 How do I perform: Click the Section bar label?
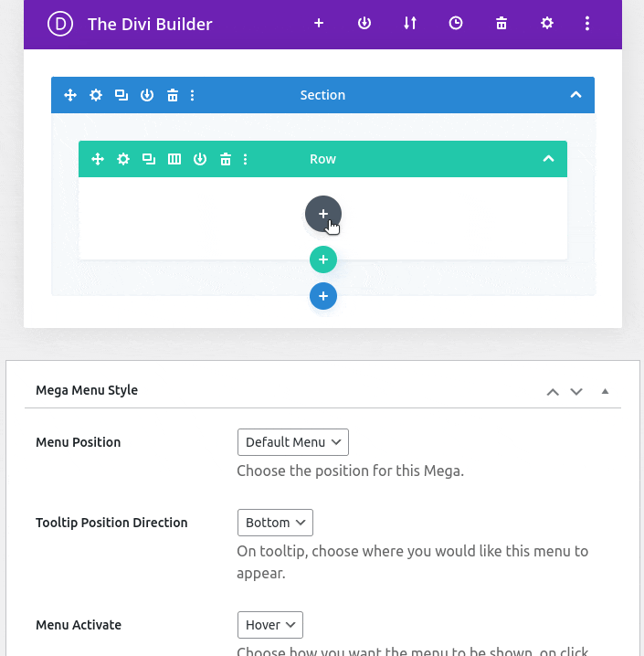click(322, 95)
